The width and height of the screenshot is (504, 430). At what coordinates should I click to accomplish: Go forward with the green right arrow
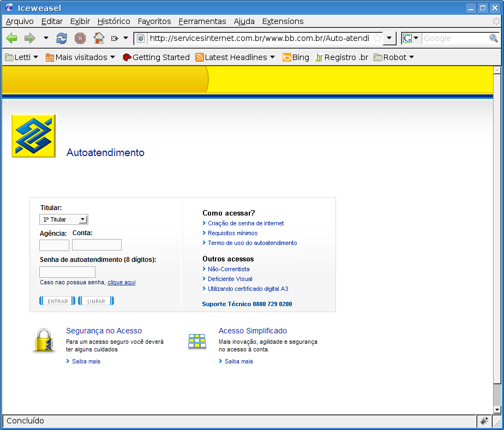[x=30, y=38]
